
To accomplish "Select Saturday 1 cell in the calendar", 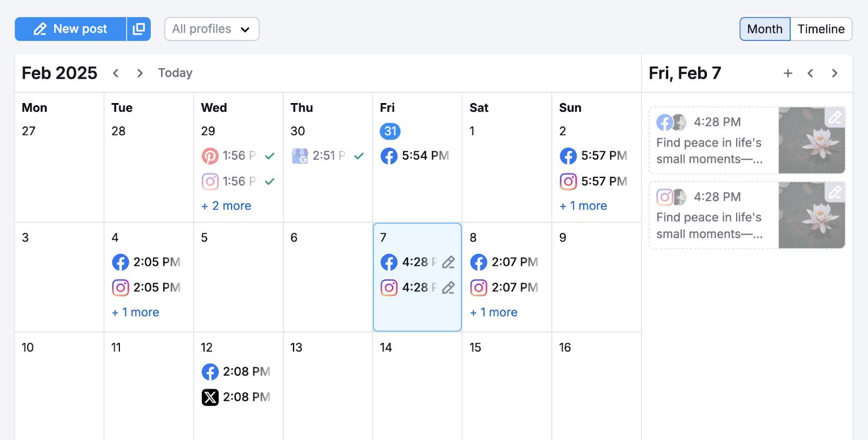I will [x=507, y=157].
